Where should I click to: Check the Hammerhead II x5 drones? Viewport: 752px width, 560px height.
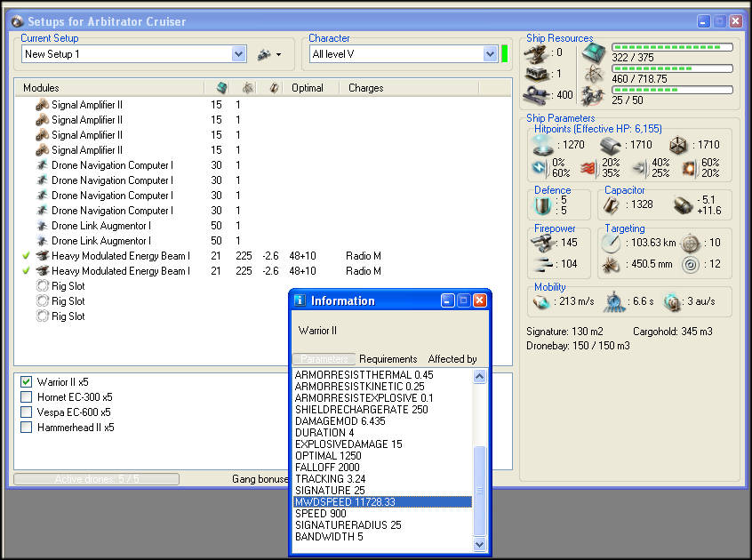[27, 428]
